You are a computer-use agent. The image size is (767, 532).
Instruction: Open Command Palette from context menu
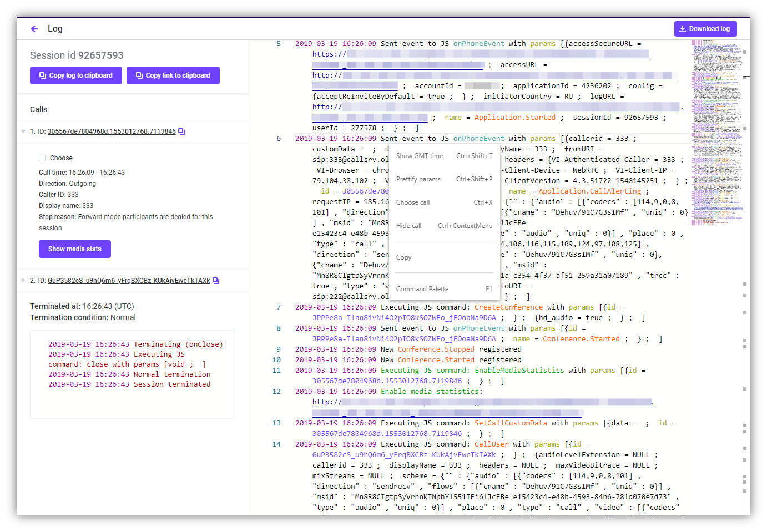[444, 289]
